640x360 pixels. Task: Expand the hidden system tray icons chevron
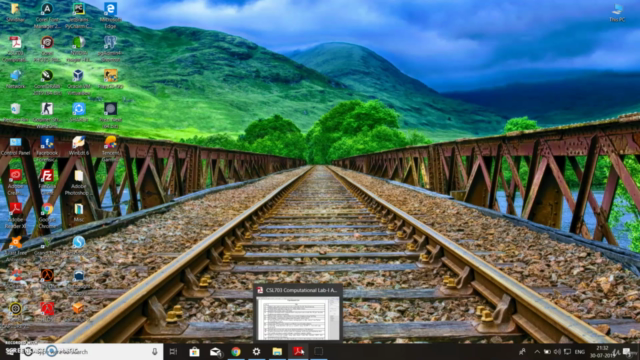pos(537,351)
